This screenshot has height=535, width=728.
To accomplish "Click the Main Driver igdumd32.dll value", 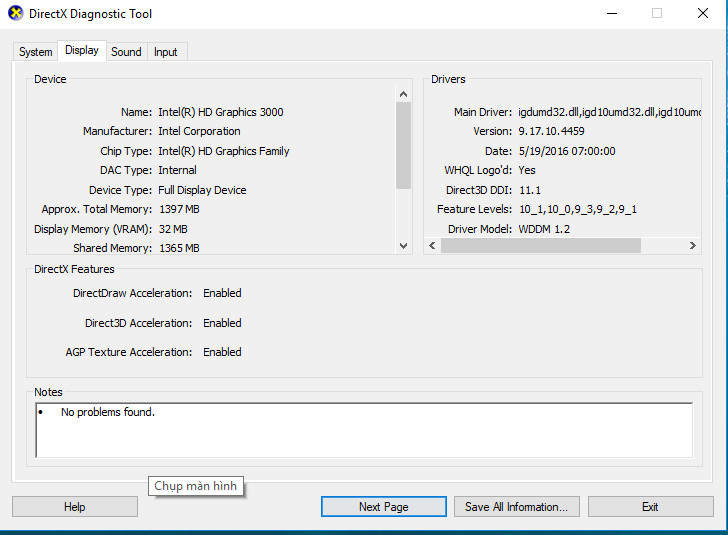I will [x=610, y=112].
